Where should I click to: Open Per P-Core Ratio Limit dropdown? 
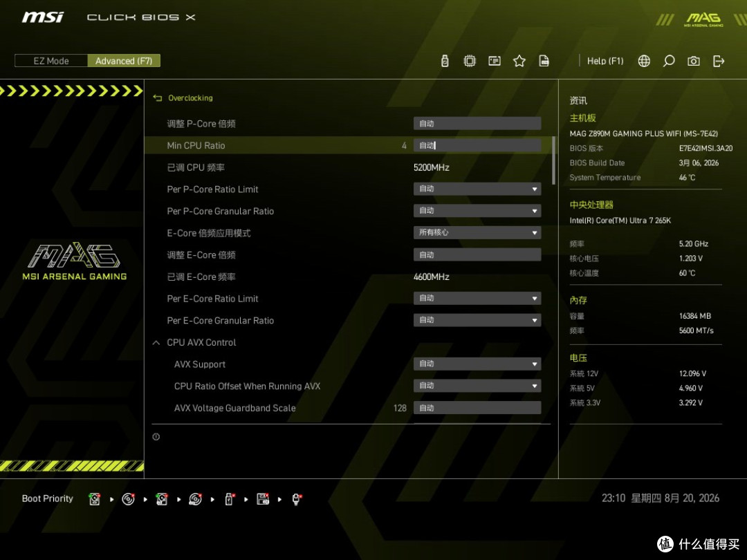click(477, 189)
